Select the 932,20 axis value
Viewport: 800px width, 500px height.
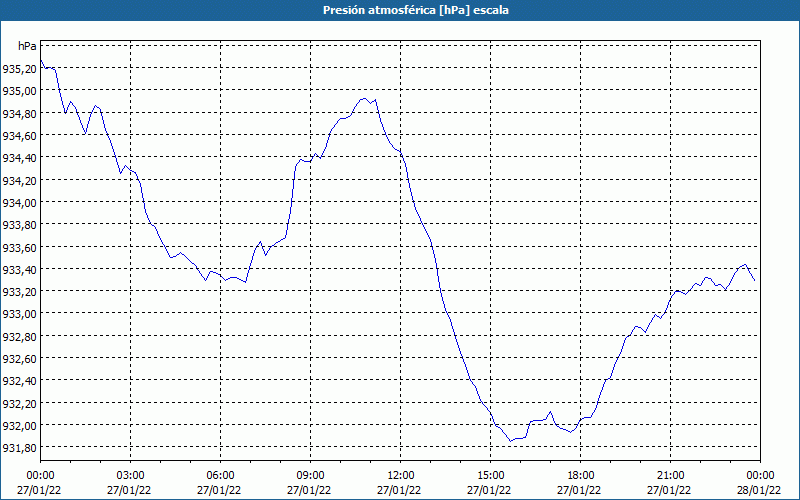coord(19,403)
